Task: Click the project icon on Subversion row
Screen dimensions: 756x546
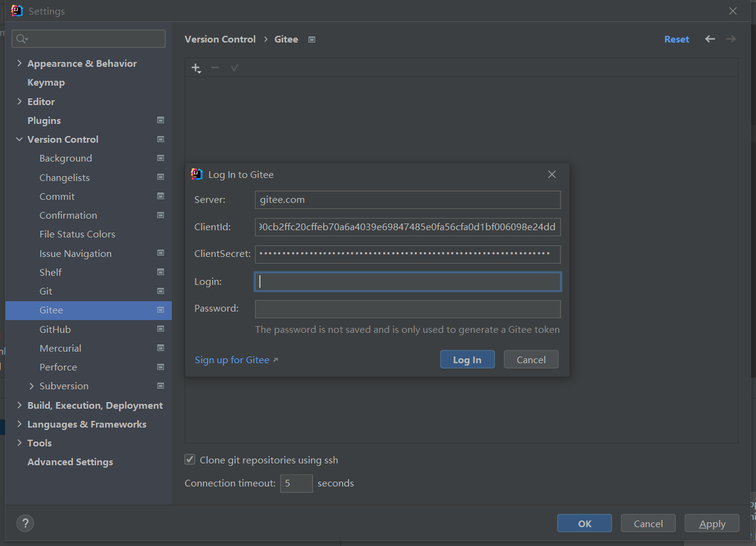Action: click(160, 386)
